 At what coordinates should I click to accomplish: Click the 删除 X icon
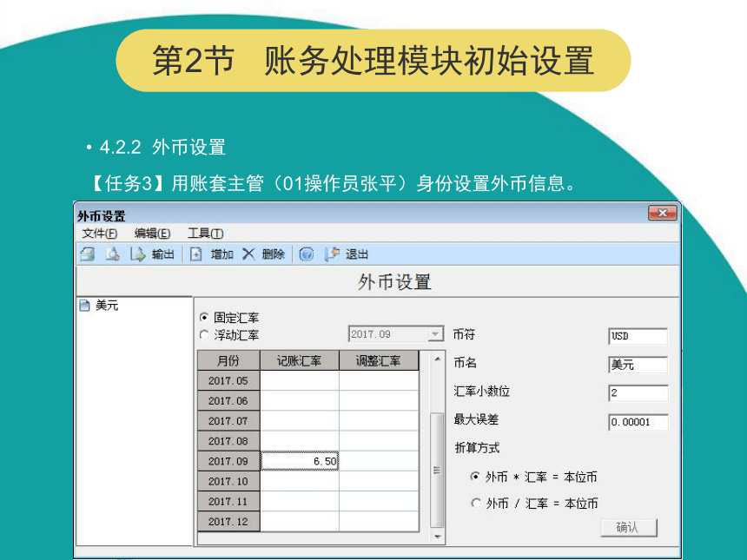coord(248,254)
